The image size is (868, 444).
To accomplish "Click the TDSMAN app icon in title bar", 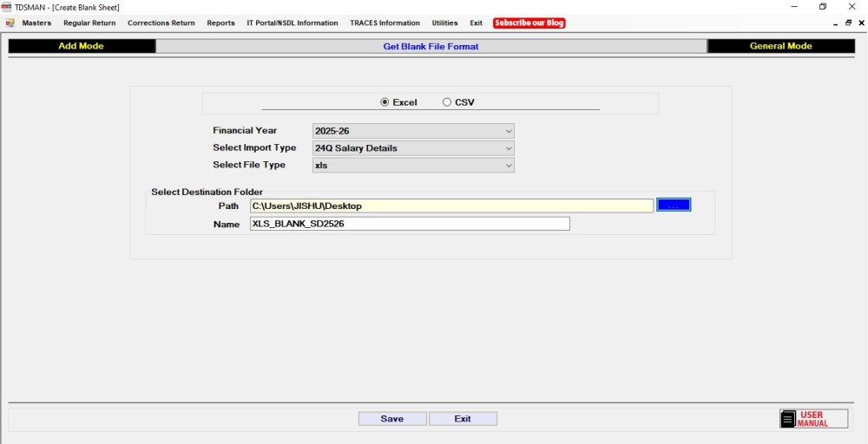I will 7,7.
